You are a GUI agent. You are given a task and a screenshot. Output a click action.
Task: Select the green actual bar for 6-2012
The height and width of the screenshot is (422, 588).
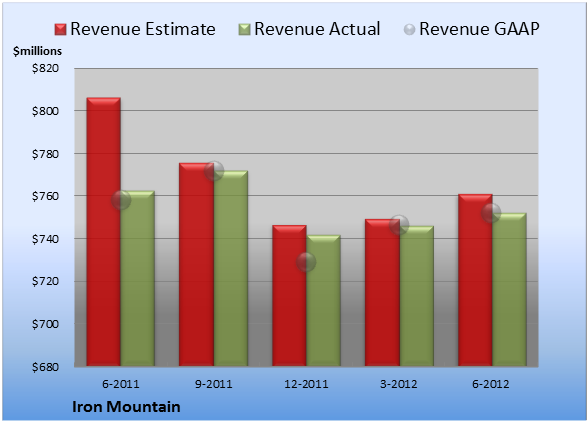[x=509, y=290]
